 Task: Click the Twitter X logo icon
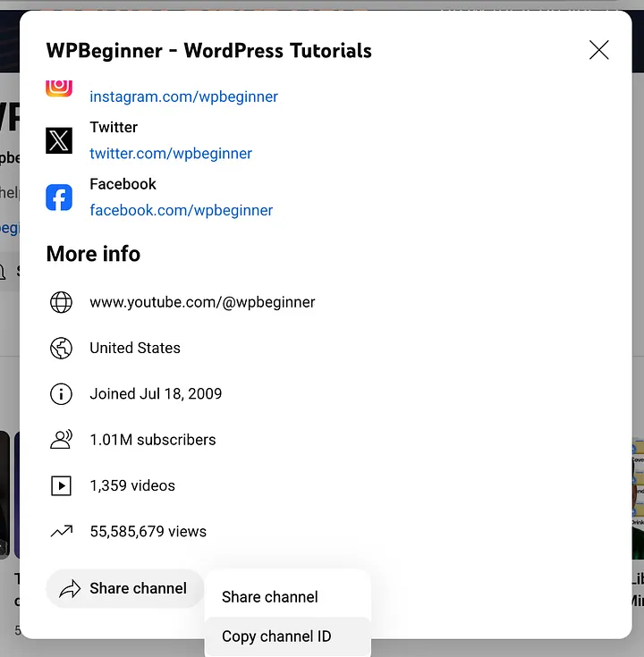(59, 140)
